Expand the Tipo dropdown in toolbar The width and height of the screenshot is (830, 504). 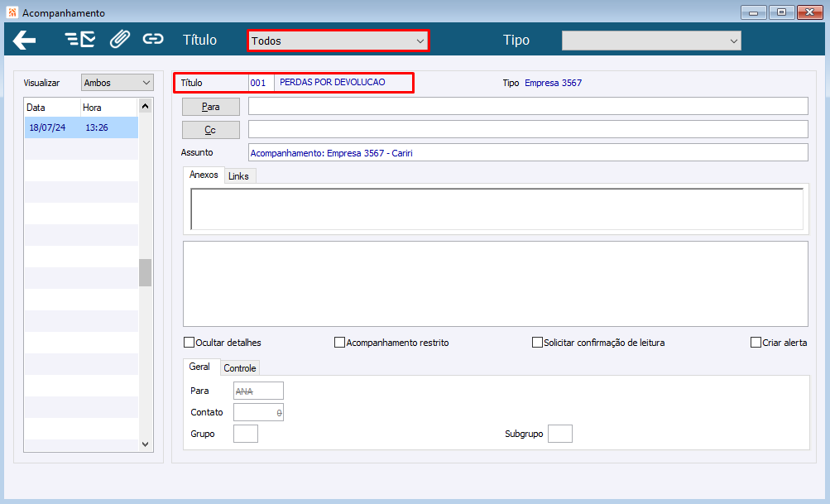coord(651,41)
